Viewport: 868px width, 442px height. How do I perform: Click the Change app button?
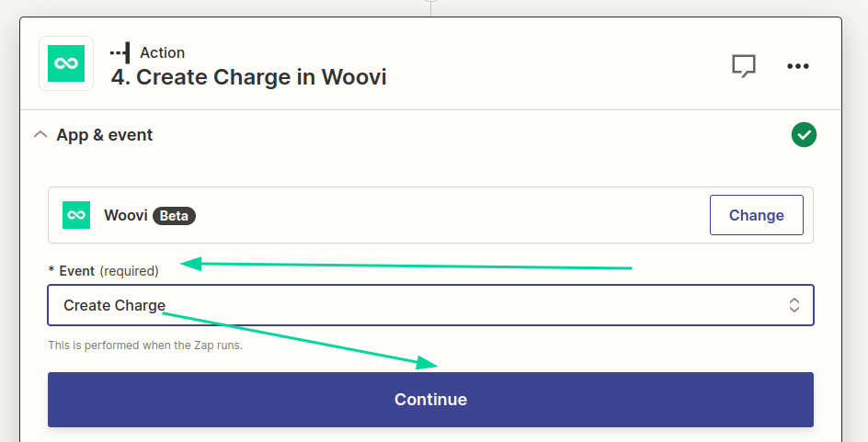coord(756,215)
